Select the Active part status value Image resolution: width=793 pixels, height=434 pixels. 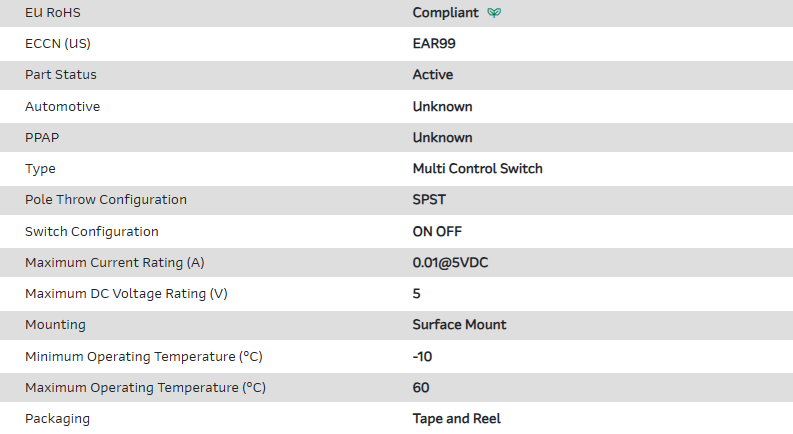tap(433, 75)
